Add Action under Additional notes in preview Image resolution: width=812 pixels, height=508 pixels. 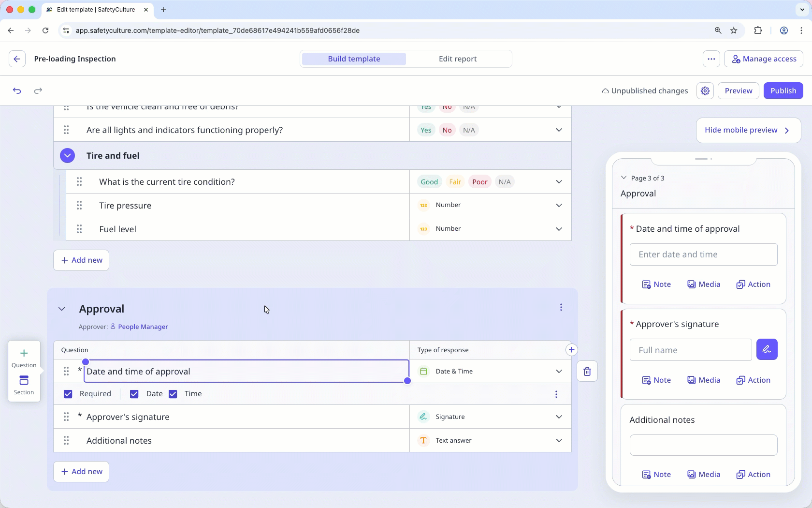coord(753,475)
